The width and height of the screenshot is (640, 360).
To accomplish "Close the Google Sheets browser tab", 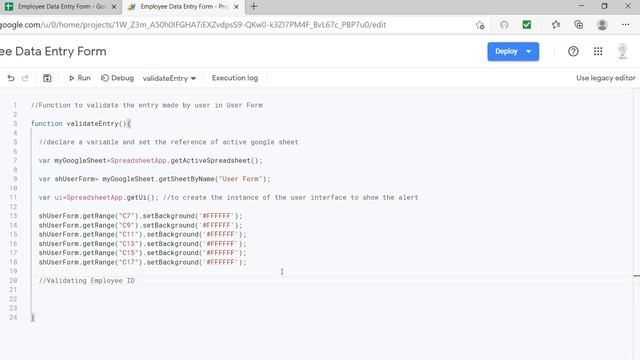I will coord(114,7).
